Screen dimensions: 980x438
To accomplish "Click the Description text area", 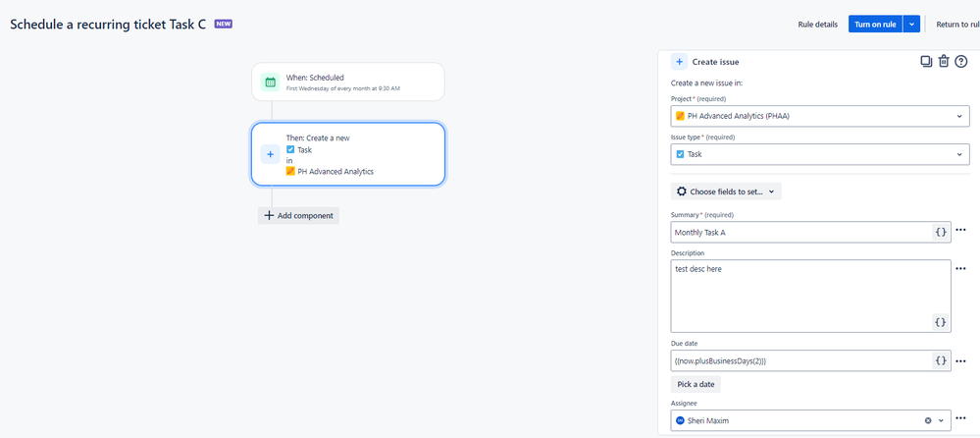I will click(810, 296).
